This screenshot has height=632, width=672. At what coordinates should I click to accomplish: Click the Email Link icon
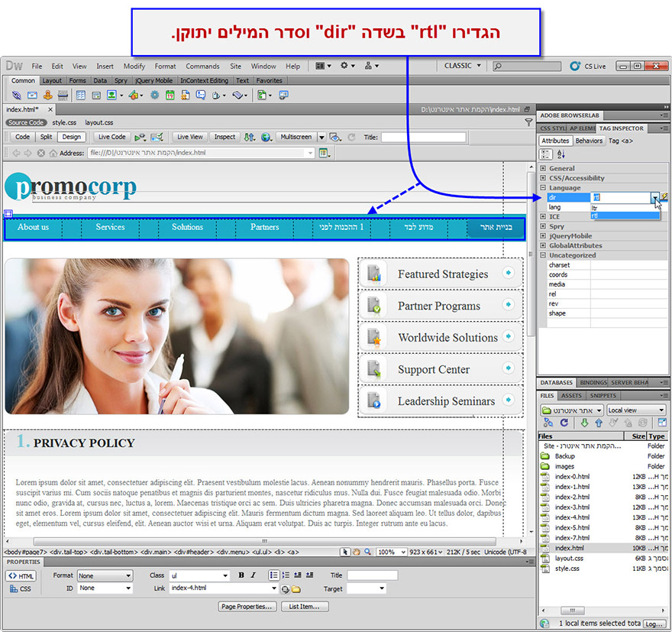pos(32,96)
